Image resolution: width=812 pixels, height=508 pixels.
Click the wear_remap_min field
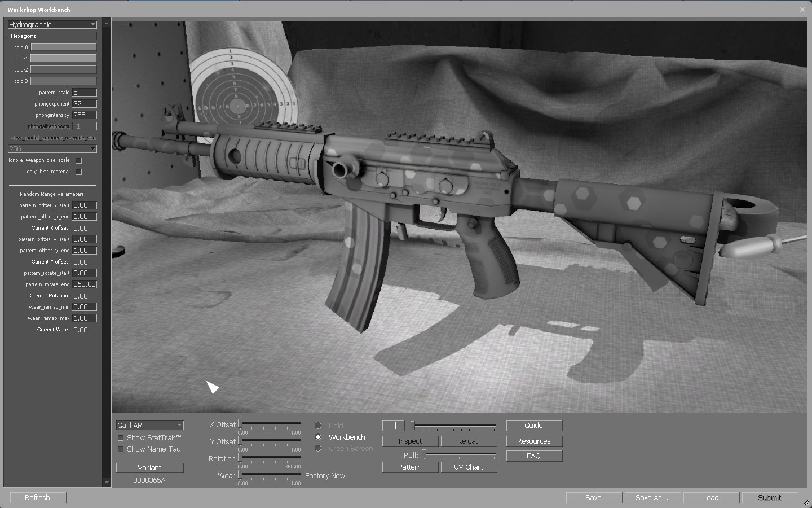coord(85,307)
